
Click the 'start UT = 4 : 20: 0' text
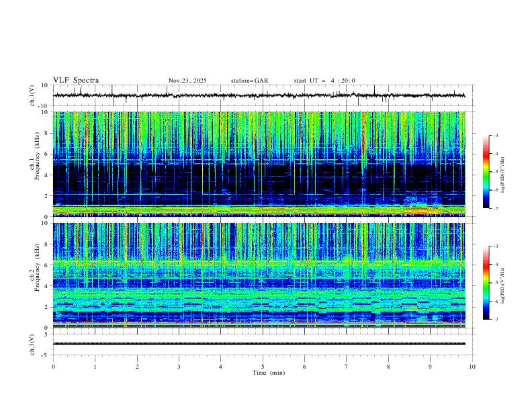tap(324, 81)
